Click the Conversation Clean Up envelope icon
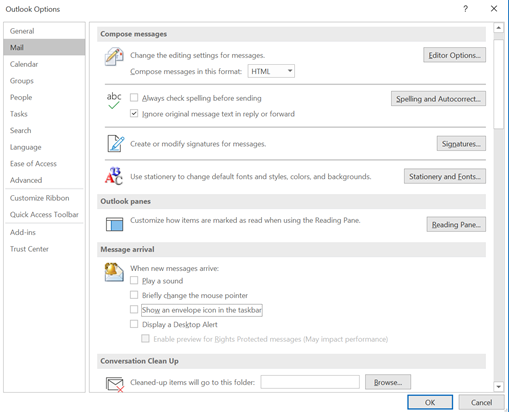509x412 pixels. click(x=115, y=384)
